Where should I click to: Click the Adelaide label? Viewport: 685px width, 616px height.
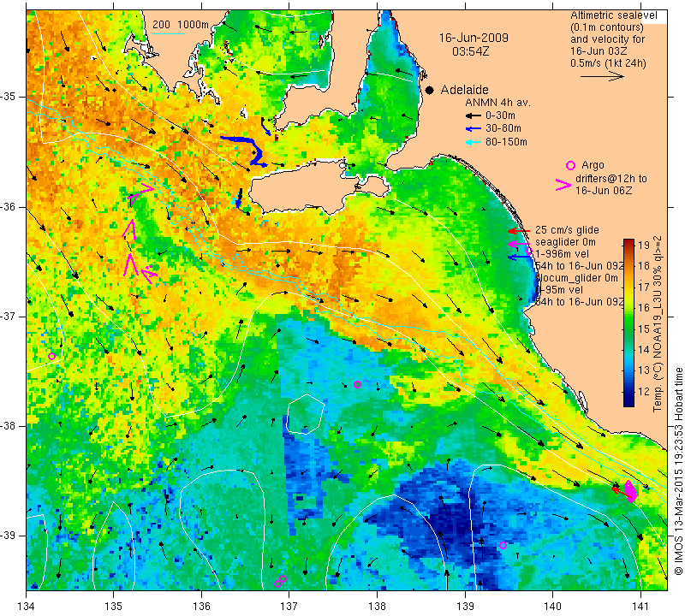point(464,90)
